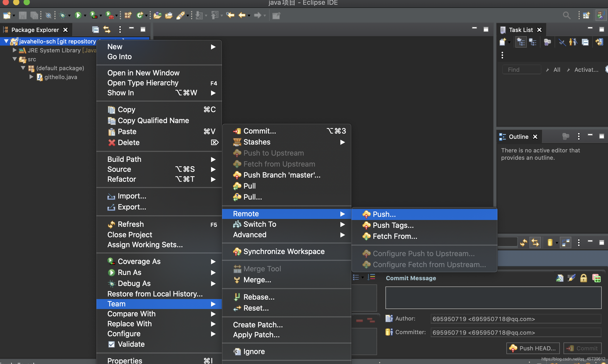Select Compare With menu entry
The width and height of the screenshot is (608, 364).
coord(159,314)
